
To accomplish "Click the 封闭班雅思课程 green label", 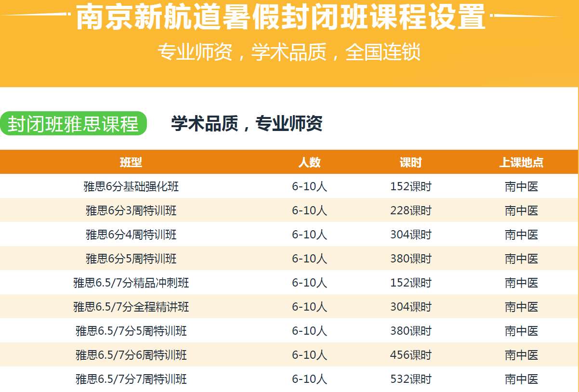I will [x=73, y=124].
